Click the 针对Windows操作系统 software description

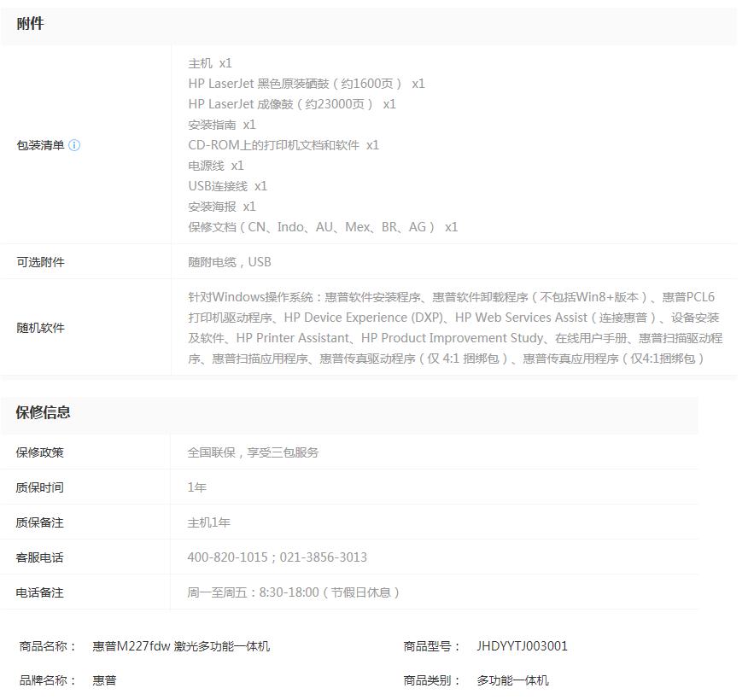(x=455, y=328)
